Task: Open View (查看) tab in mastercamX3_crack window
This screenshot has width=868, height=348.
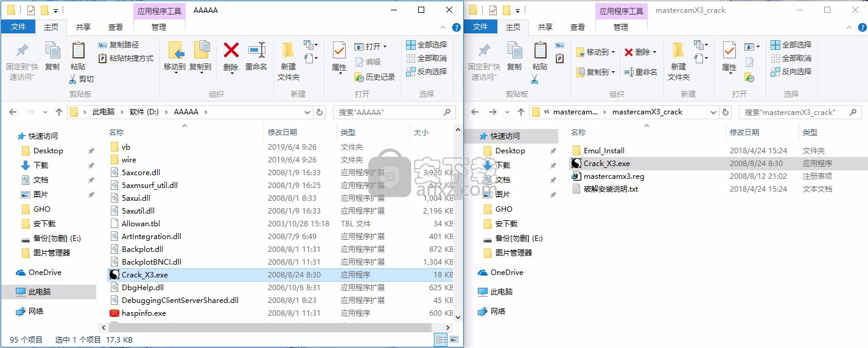Action: click(578, 27)
